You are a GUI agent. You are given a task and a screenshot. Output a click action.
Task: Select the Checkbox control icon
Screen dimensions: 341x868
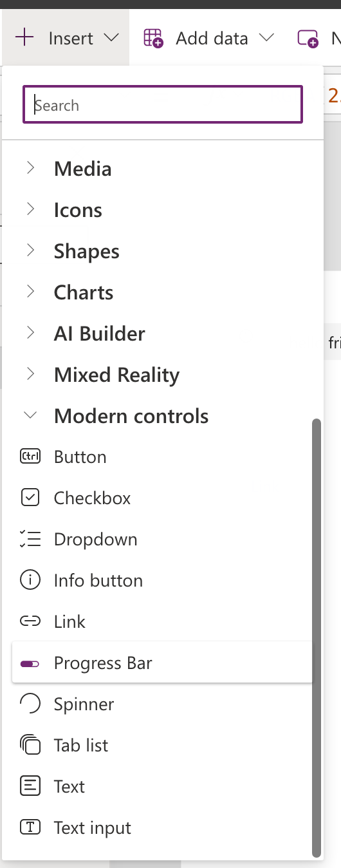pyautogui.click(x=30, y=498)
